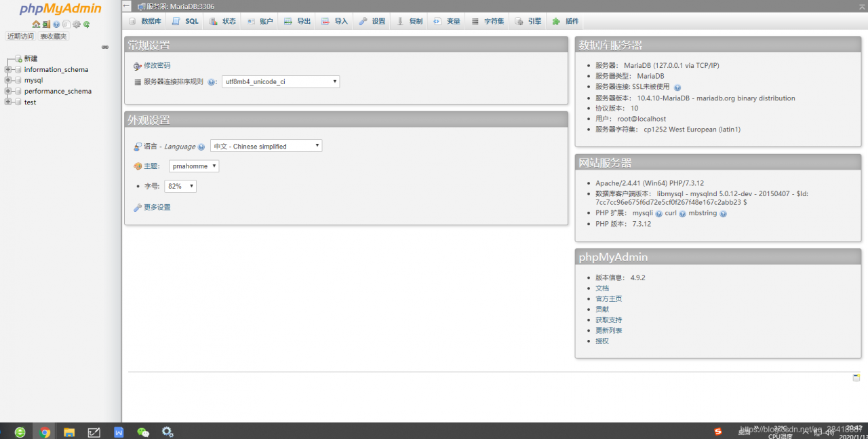Click the 新建 tree item
The width and height of the screenshot is (868, 439).
click(x=31, y=59)
